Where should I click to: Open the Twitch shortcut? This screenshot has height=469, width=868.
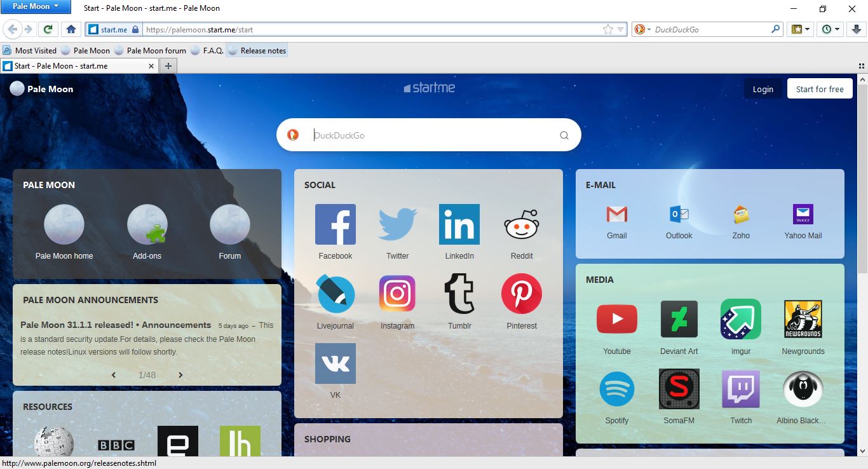coord(741,389)
